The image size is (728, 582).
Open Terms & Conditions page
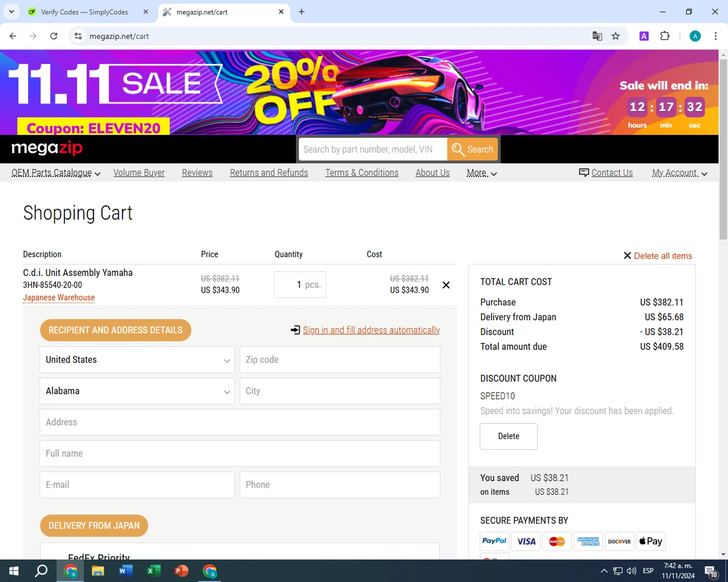[362, 173]
